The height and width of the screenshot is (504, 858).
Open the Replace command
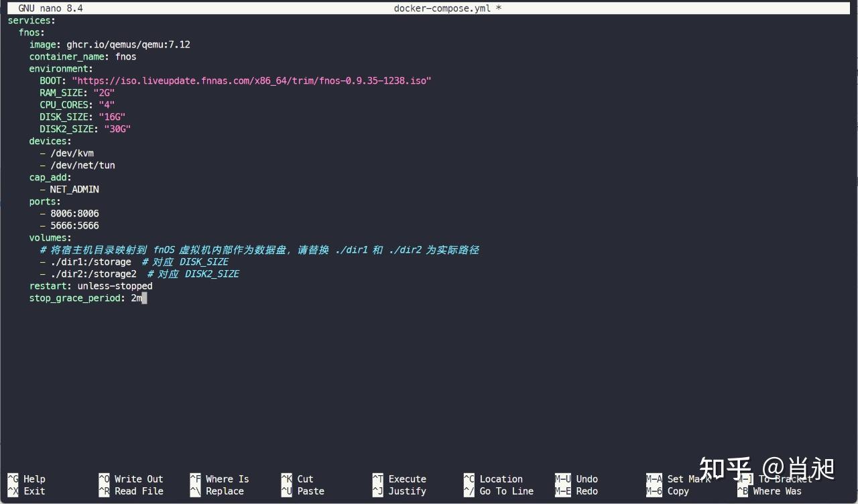[221, 491]
